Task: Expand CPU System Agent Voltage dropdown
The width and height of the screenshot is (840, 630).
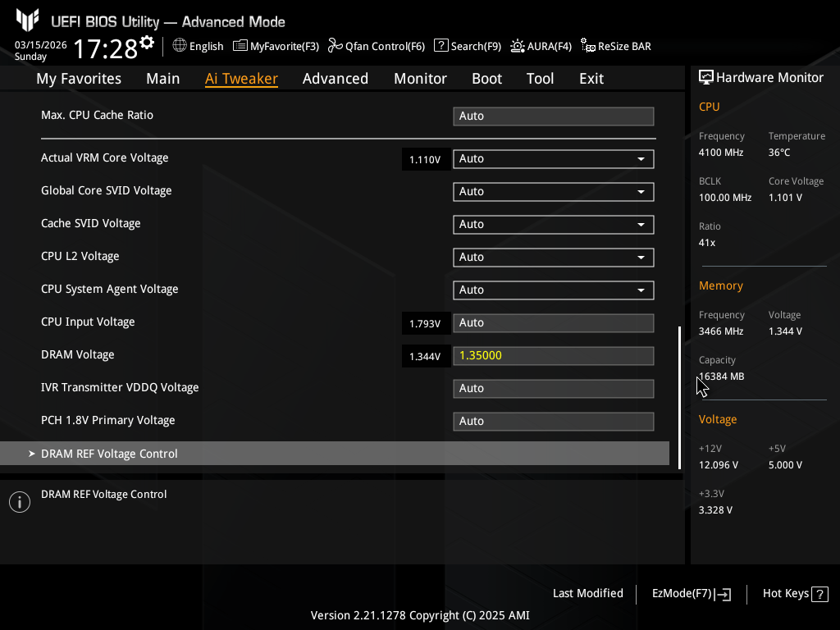Action: (554, 290)
